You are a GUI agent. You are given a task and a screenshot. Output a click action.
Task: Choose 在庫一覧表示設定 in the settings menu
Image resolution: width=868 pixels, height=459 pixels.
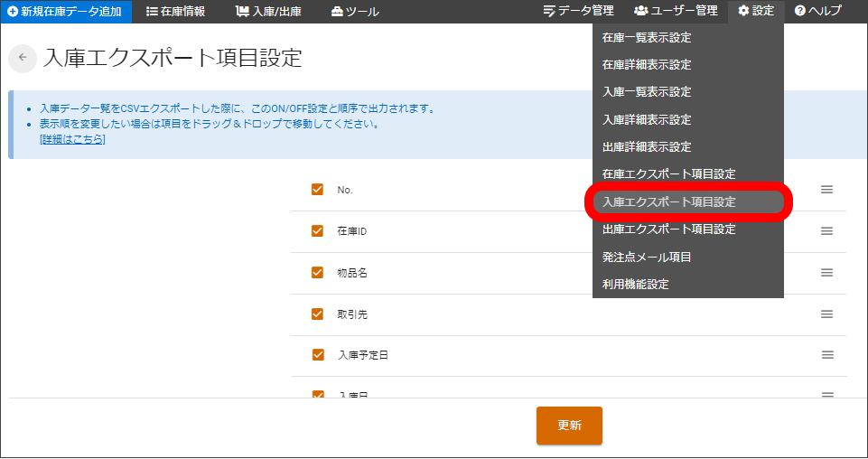[x=647, y=38]
